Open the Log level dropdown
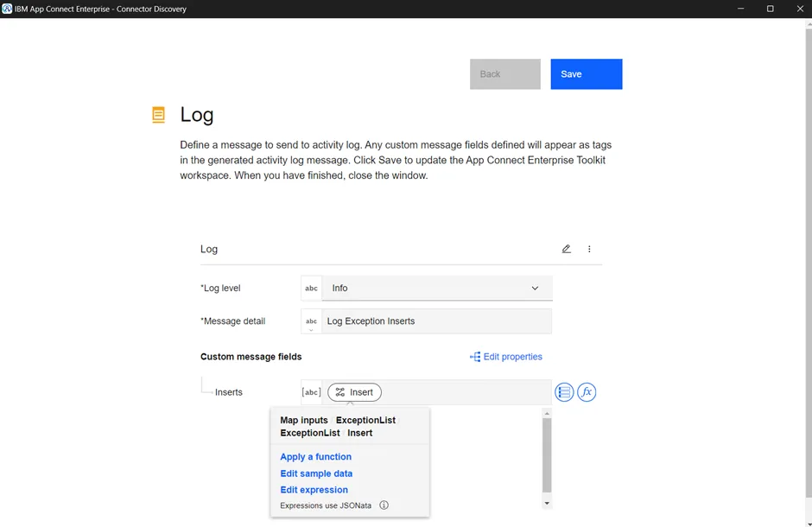812x527 pixels. click(437, 288)
